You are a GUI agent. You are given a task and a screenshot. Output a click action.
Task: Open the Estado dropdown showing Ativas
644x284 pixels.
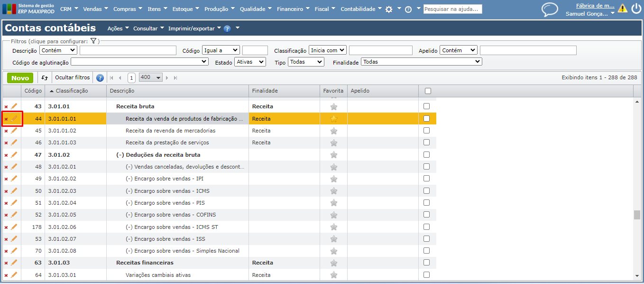(250, 62)
